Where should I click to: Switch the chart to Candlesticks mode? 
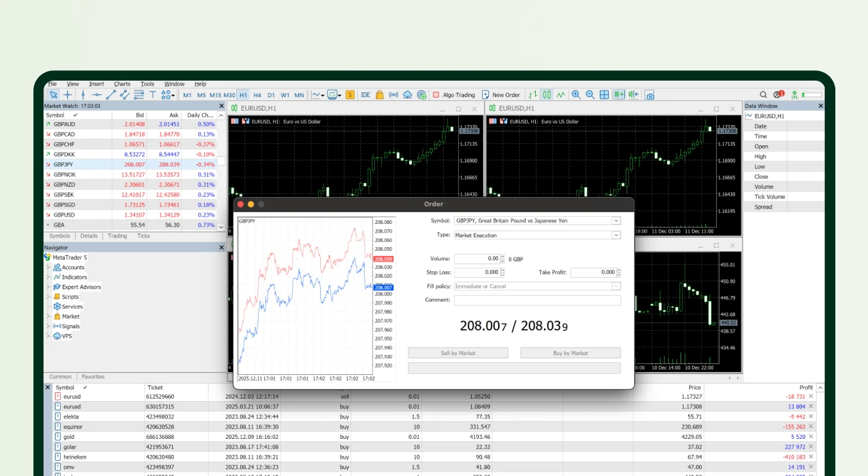547,94
